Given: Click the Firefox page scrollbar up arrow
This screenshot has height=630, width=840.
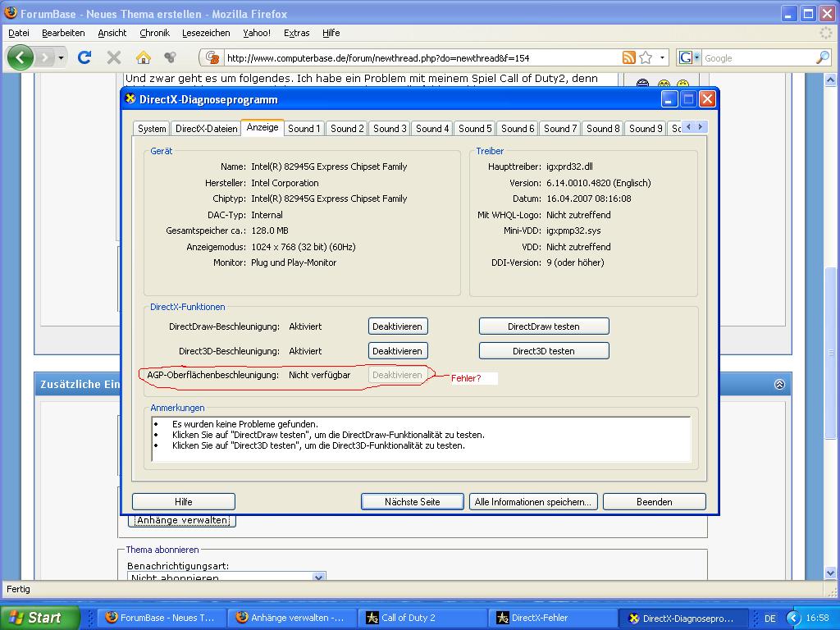Looking at the screenshot, I should [830, 80].
